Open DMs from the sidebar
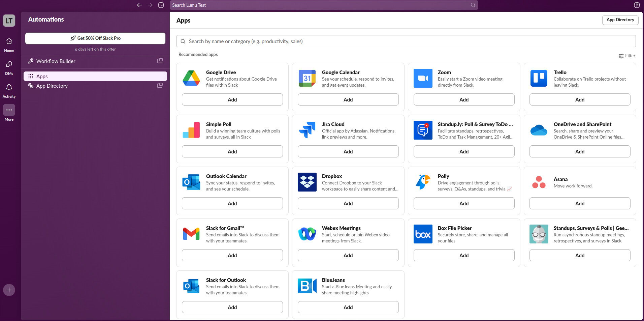This screenshot has height=321, width=644. click(x=9, y=65)
